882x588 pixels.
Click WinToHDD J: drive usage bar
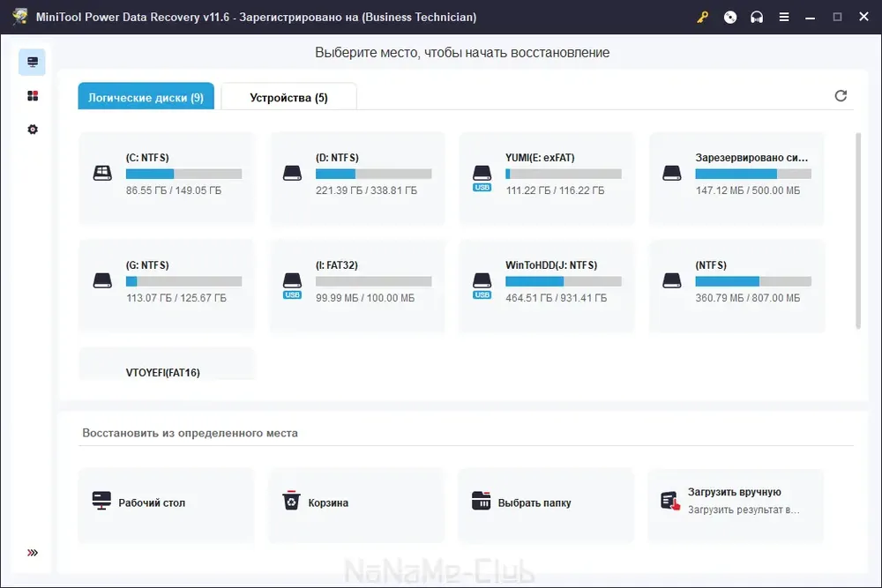tap(564, 281)
